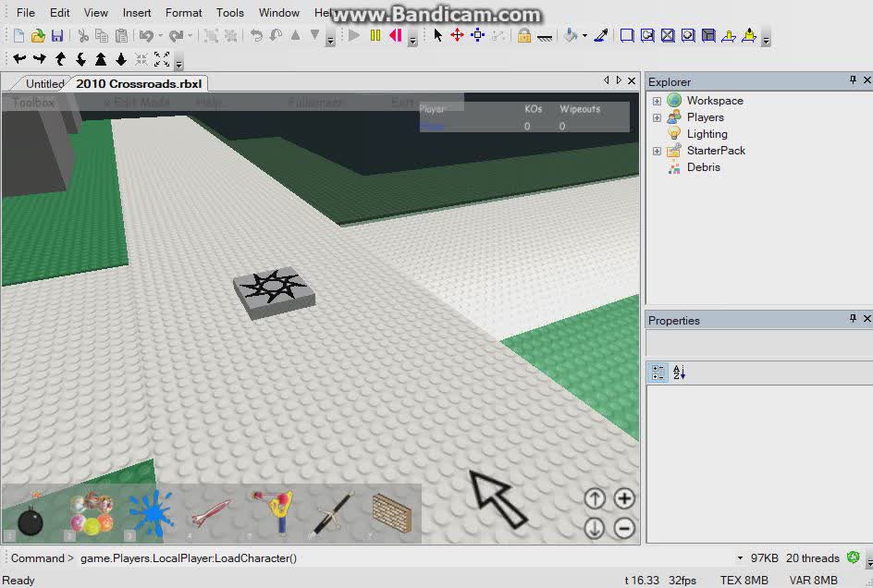Open the Window menu
This screenshot has width=873, height=588.
tap(279, 12)
